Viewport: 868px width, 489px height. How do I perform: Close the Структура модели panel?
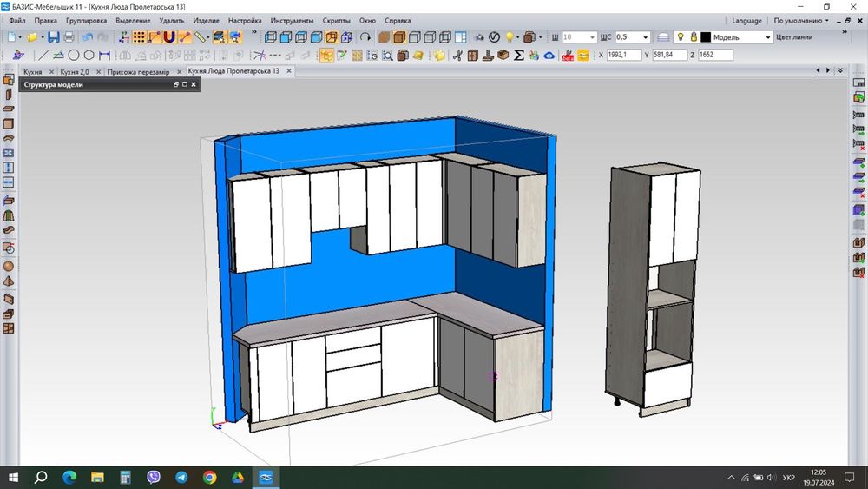(x=194, y=85)
